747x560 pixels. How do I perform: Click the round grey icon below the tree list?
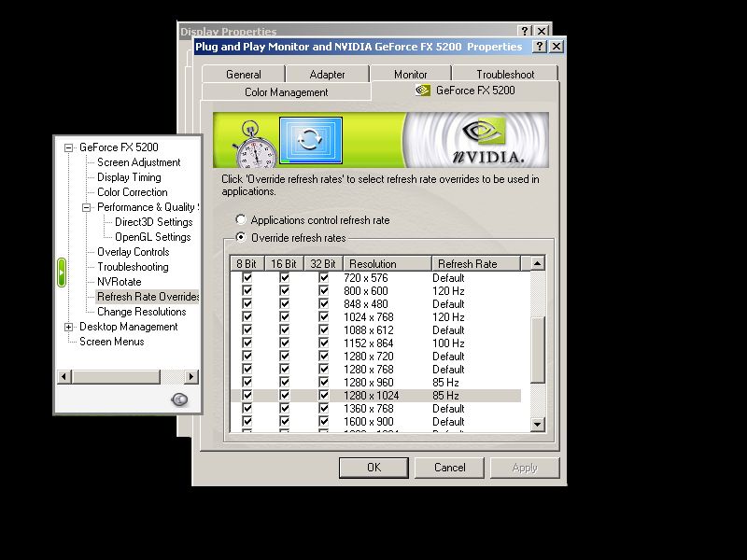179,399
